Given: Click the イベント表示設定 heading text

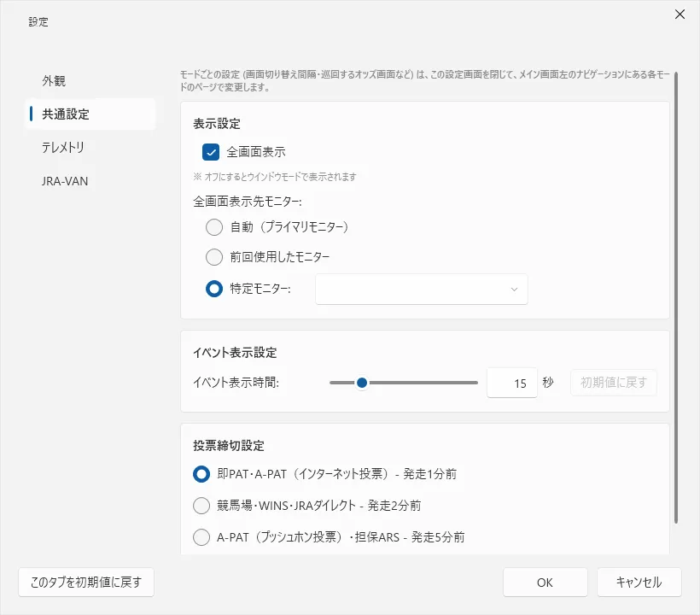Looking at the screenshot, I should click(235, 353).
